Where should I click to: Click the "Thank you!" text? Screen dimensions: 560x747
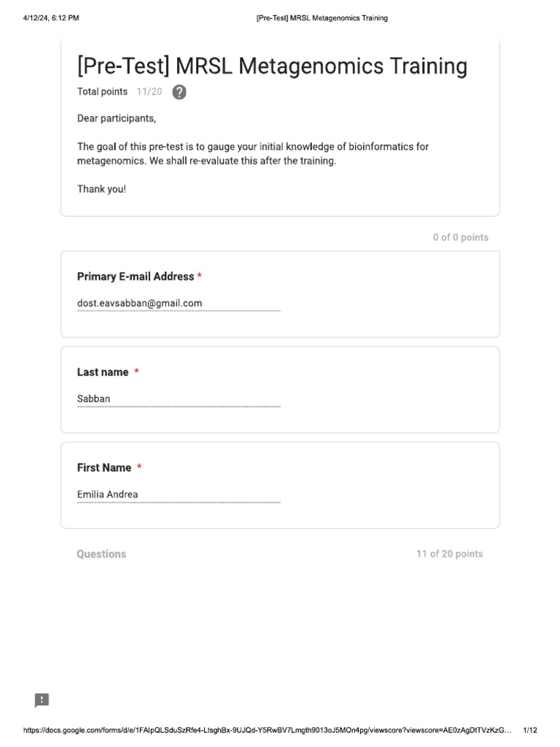[101, 189]
